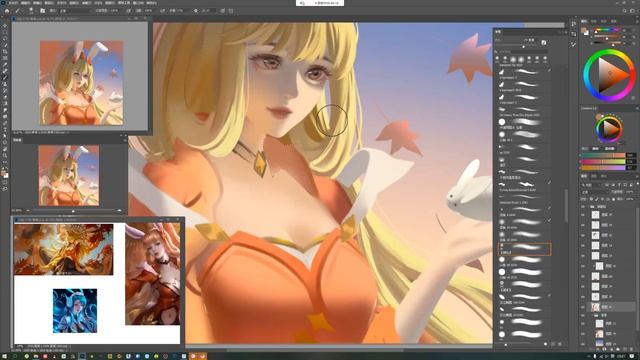The width and height of the screenshot is (640, 360).
Task: Adjust the Navigator zoom slider
Action: pyautogui.click(x=73, y=211)
